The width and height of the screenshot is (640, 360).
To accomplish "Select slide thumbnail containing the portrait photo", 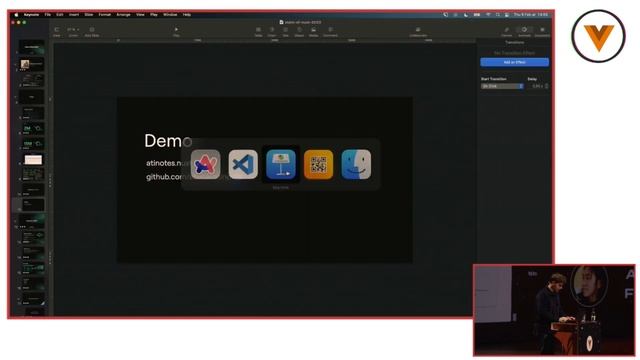I will 32,64.
